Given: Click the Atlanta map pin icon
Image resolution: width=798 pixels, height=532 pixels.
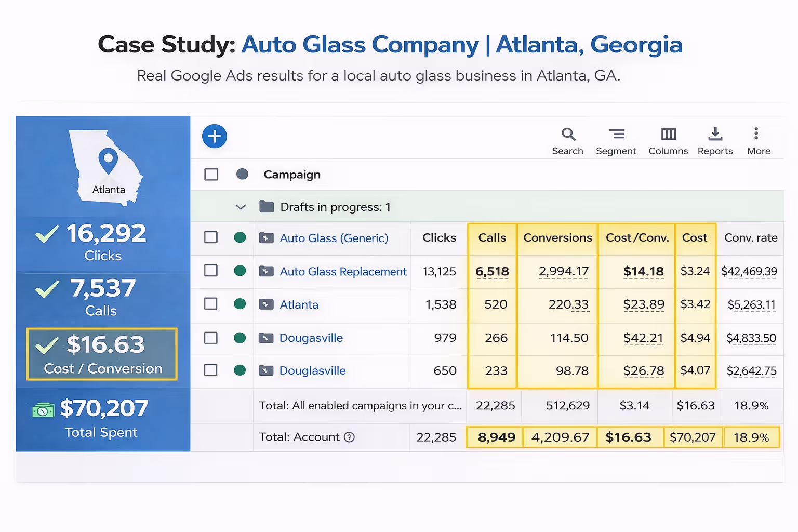Looking at the screenshot, I should (108, 161).
